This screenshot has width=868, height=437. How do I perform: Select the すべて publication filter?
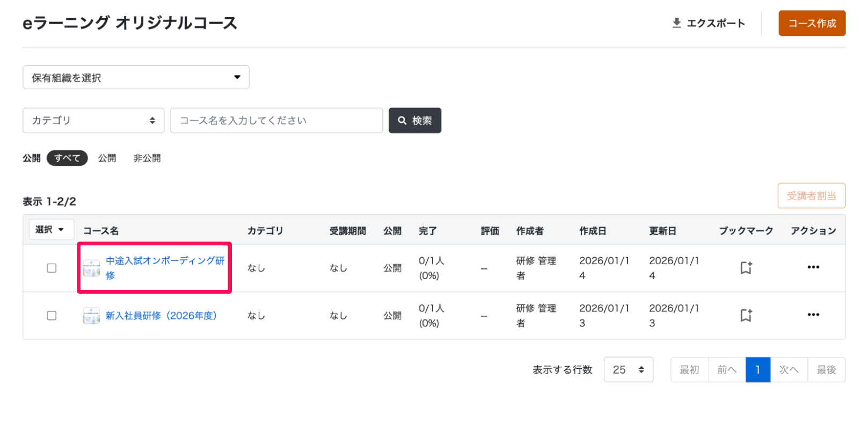(x=67, y=158)
